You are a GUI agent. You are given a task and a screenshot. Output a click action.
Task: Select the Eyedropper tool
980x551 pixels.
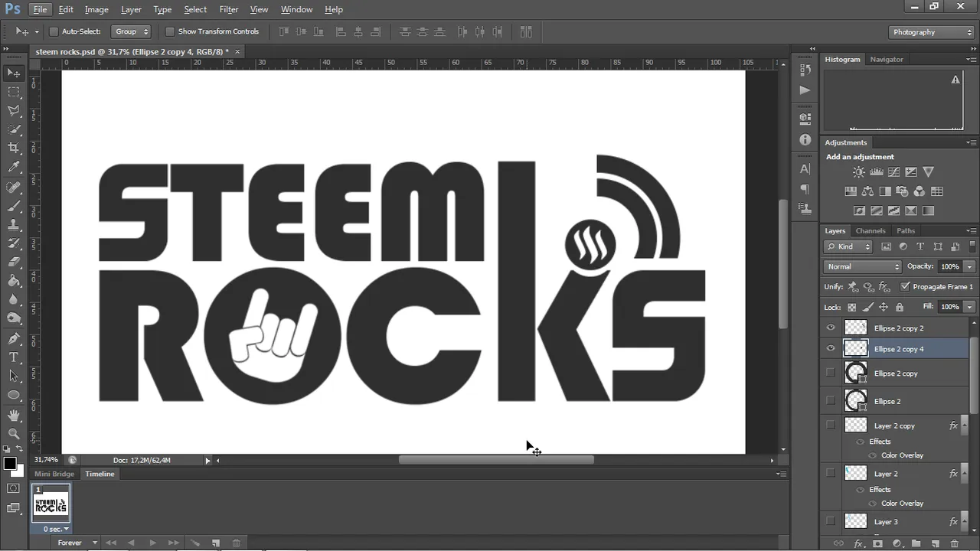pos(14,168)
